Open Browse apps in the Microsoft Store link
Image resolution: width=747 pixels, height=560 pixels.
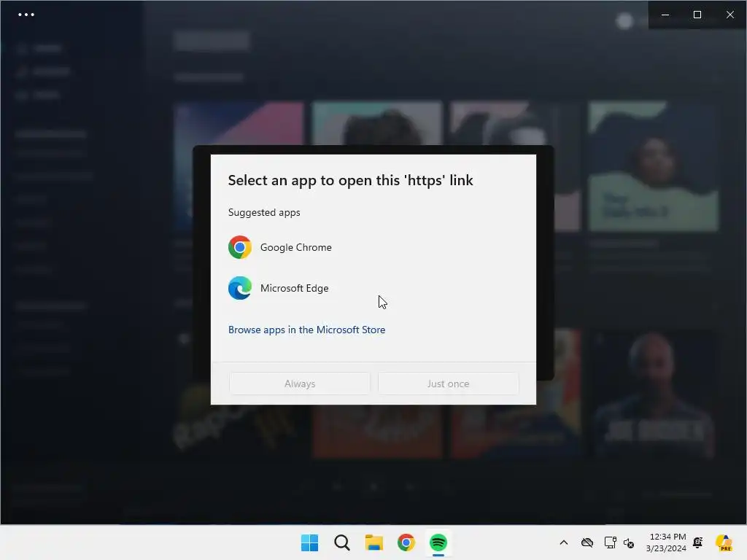click(307, 330)
